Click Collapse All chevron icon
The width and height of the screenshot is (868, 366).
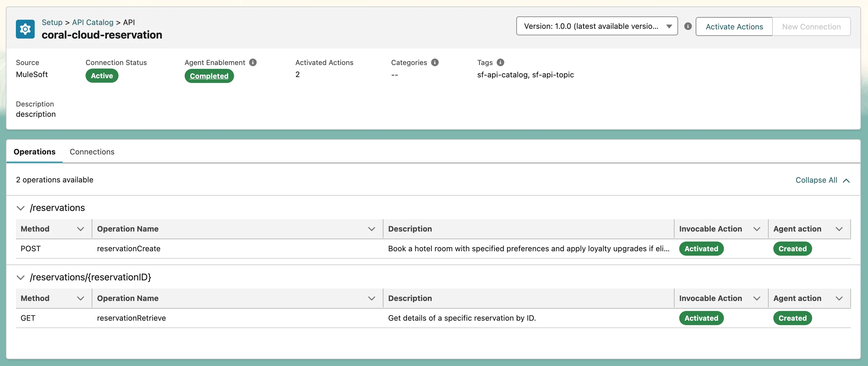[x=846, y=181]
